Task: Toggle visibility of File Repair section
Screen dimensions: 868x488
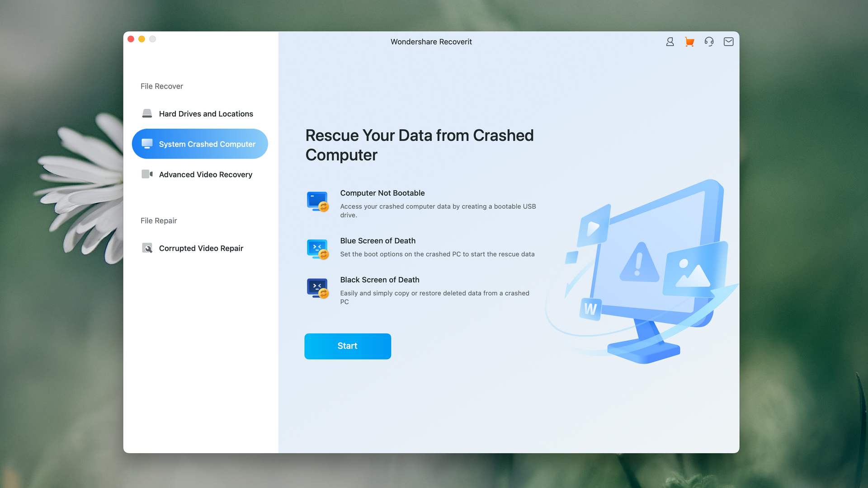Action: pyautogui.click(x=158, y=221)
